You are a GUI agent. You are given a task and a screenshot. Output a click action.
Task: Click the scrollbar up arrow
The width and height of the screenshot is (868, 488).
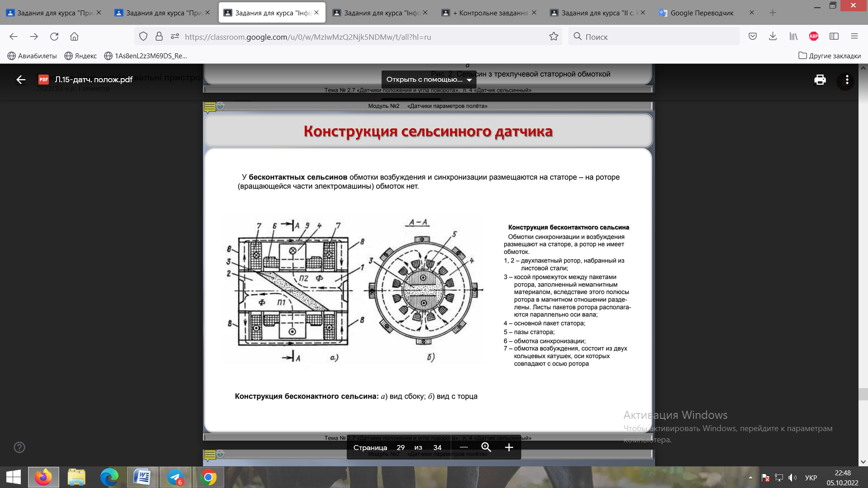pyautogui.click(x=863, y=68)
